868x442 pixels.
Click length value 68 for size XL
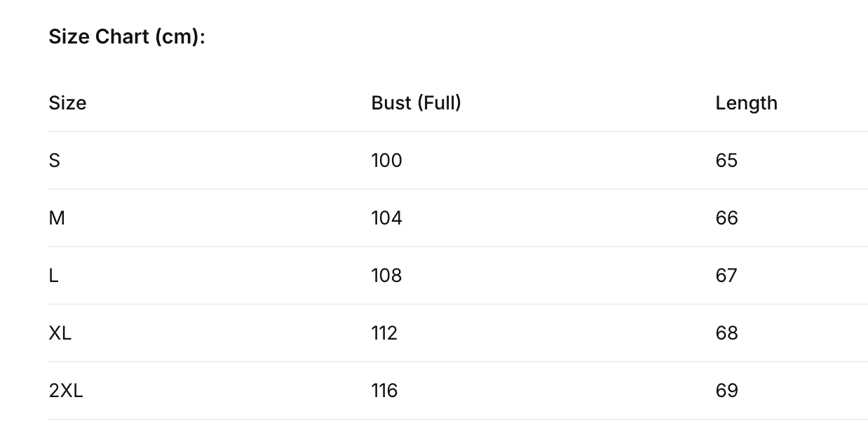click(x=726, y=333)
